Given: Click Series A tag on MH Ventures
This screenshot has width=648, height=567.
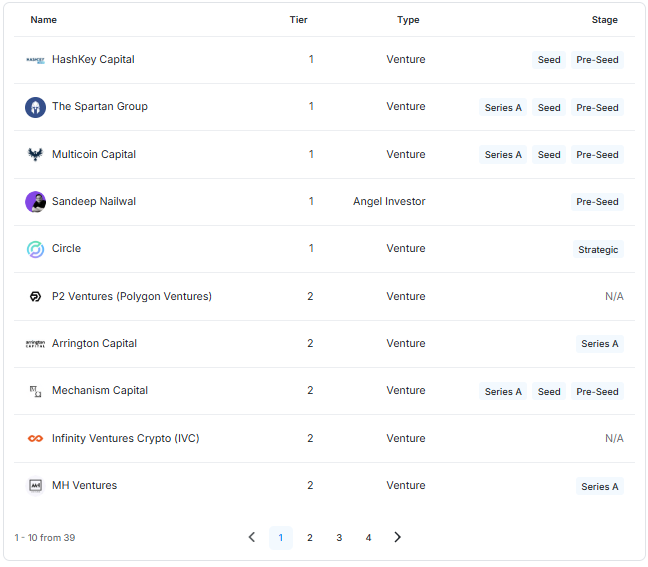Looking at the screenshot, I should pyautogui.click(x=600, y=486).
